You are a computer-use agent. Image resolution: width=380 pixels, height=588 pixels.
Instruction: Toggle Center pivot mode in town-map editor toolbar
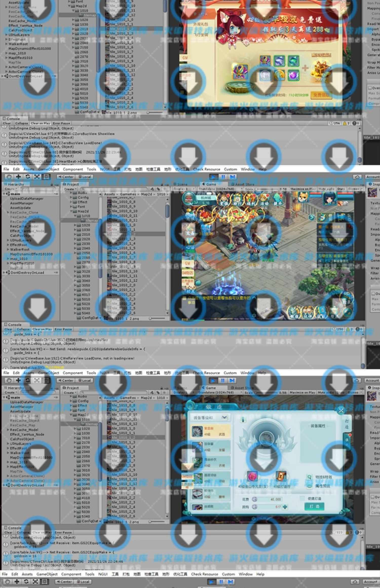point(66,177)
